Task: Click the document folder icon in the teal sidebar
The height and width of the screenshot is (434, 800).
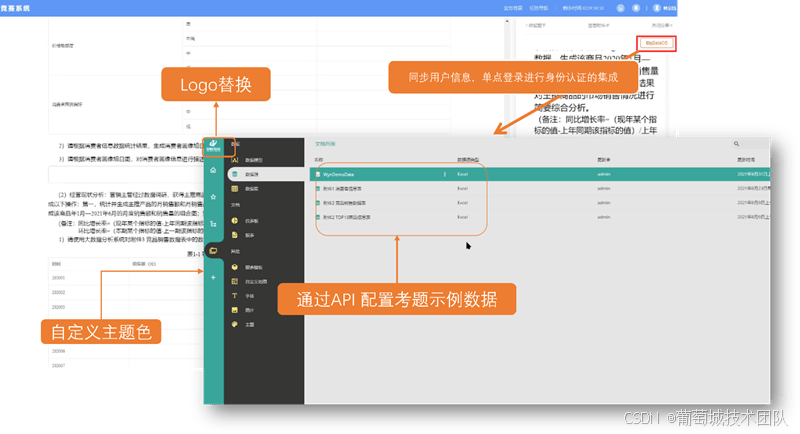Action: pos(212,249)
